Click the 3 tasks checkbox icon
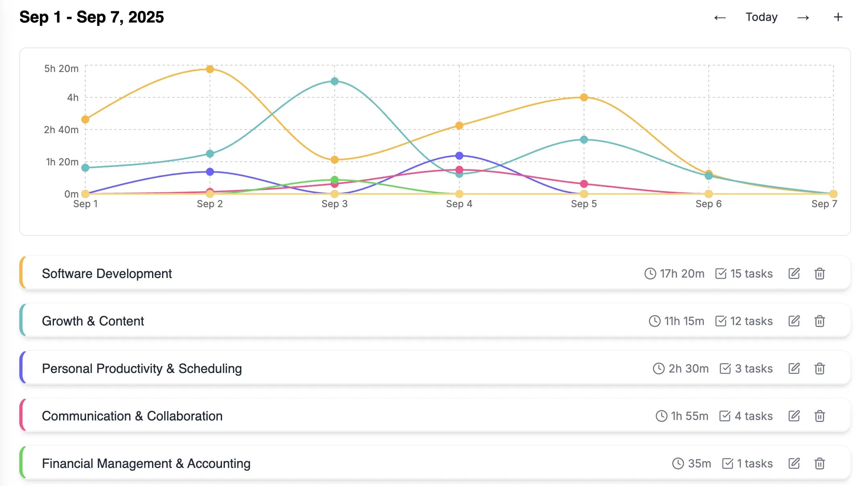 pos(725,369)
